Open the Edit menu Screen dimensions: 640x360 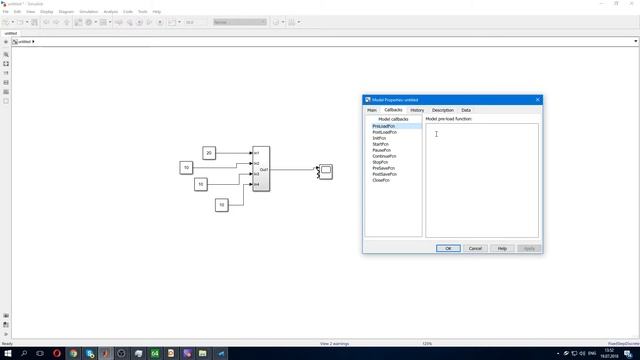[17, 12]
